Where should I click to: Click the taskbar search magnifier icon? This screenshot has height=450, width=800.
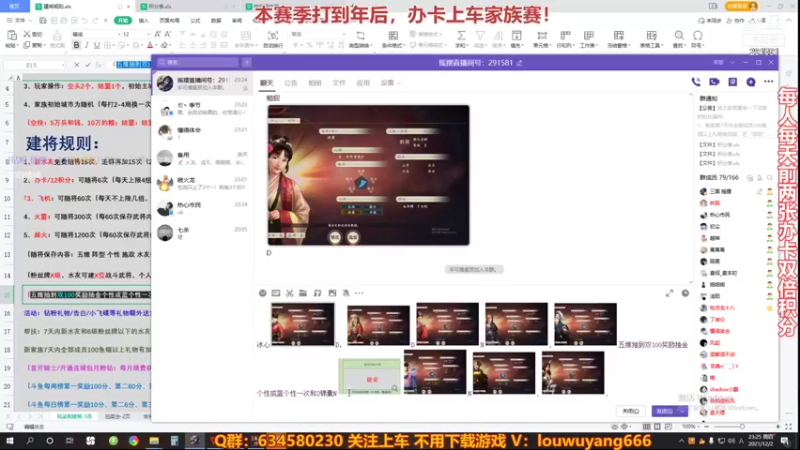click(30, 441)
